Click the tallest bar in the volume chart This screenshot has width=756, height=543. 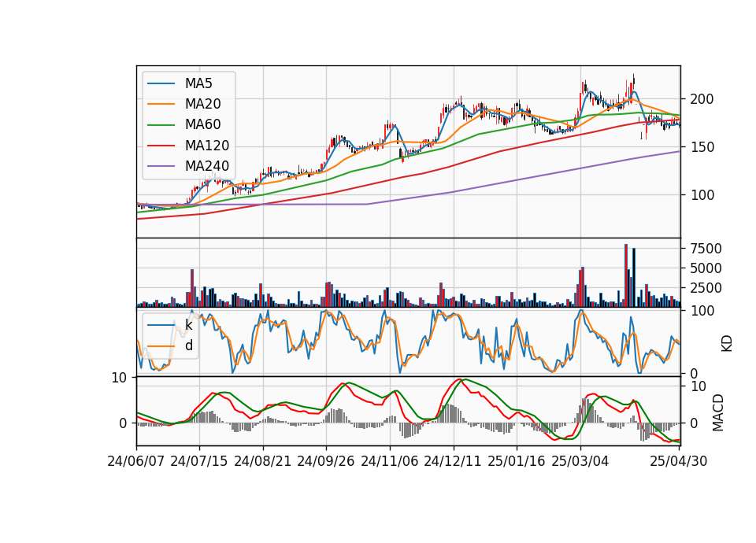pyautogui.click(x=626, y=275)
